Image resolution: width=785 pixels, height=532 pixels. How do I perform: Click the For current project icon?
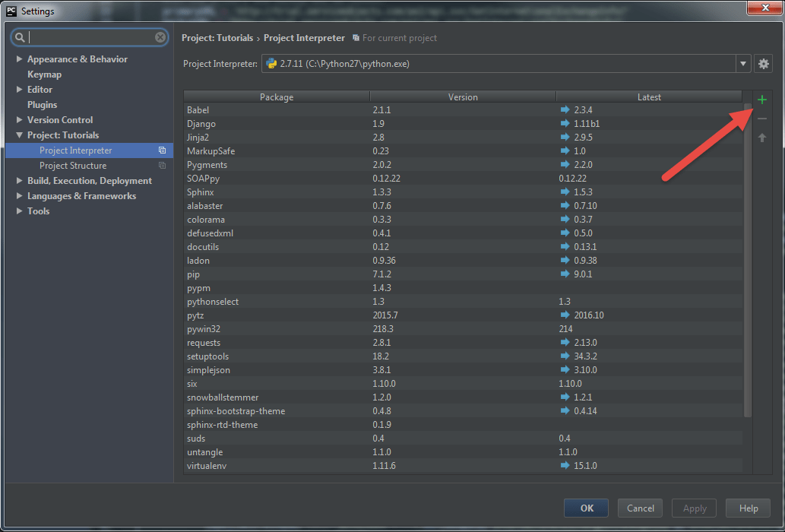pos(356,38)
